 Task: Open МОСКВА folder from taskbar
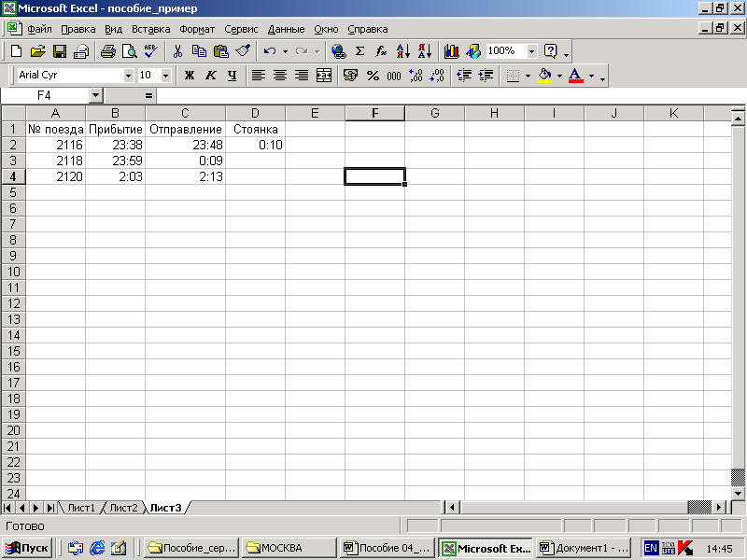click(x=289, y=548)
